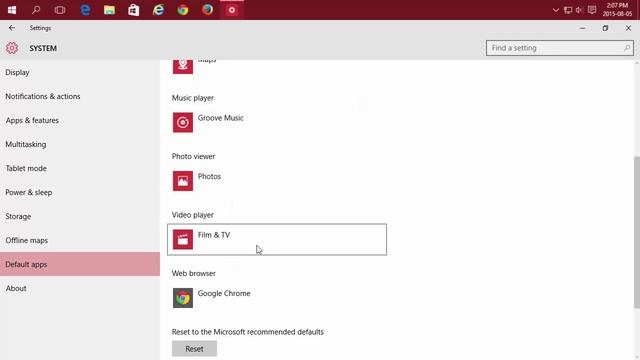Change Film & TV default video player

pyautogui.click(x=277, y=240)
